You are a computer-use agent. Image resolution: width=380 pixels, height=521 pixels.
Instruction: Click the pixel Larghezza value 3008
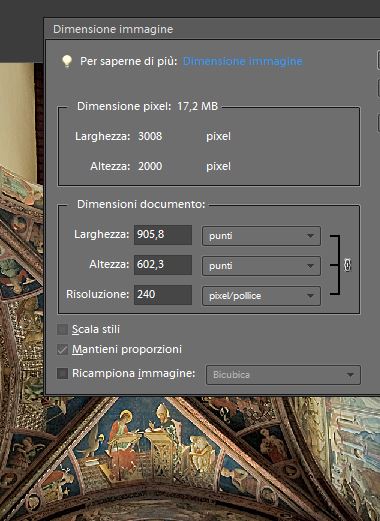pos(150,136)
